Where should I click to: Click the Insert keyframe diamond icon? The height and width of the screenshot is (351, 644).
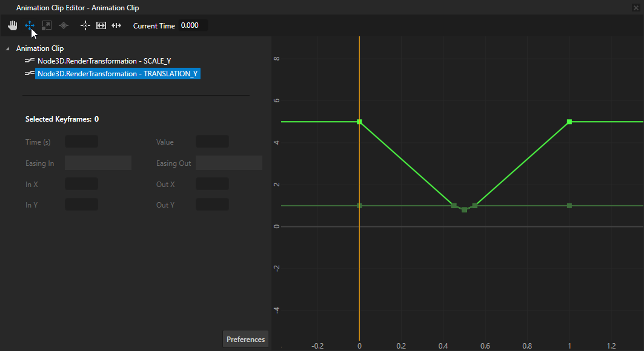click(x=64, y=25)
